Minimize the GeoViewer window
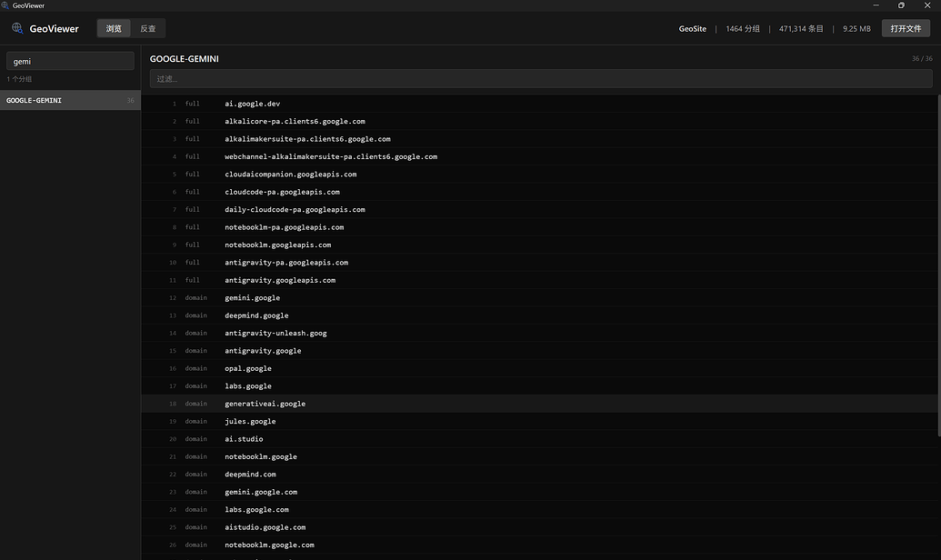The height and width of the screenshot is (560, 941). pyautogui.click(x=876, y=5)
